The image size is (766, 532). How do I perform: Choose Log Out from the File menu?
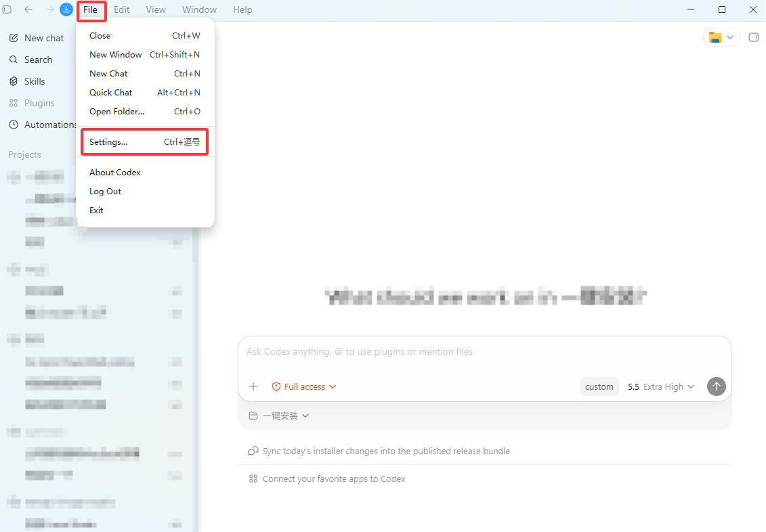click(x=145, y=192)
